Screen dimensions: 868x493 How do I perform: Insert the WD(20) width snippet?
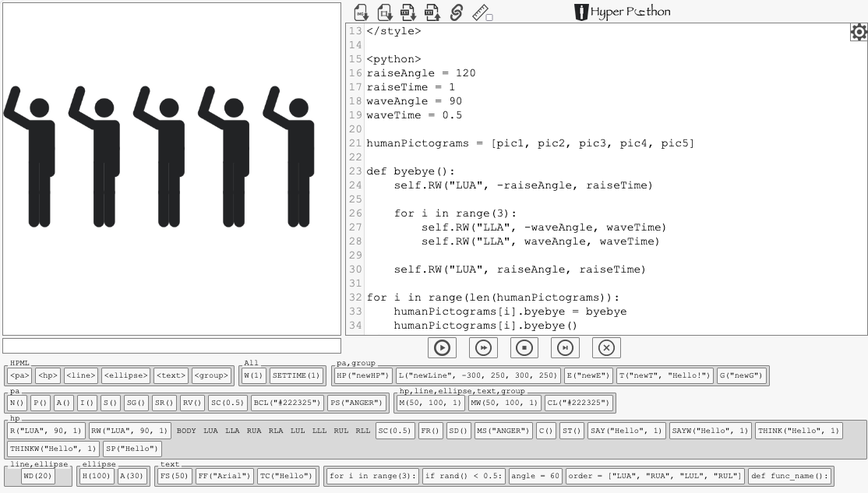pyautogui.click(x=37, y=476)
